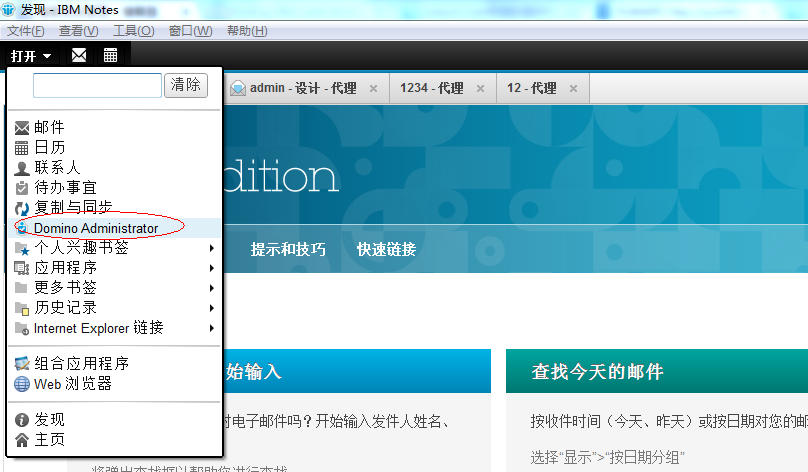The image size is (808, 472).
Task: Close the 12 - 代理 tab
Action: point(573,89)
